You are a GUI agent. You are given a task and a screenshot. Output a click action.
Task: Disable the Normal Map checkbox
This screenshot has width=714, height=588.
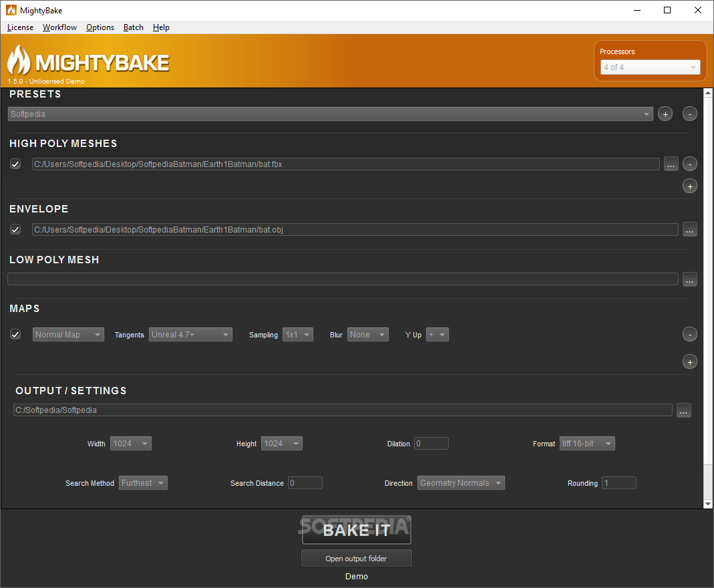click(x=15, y=335)
